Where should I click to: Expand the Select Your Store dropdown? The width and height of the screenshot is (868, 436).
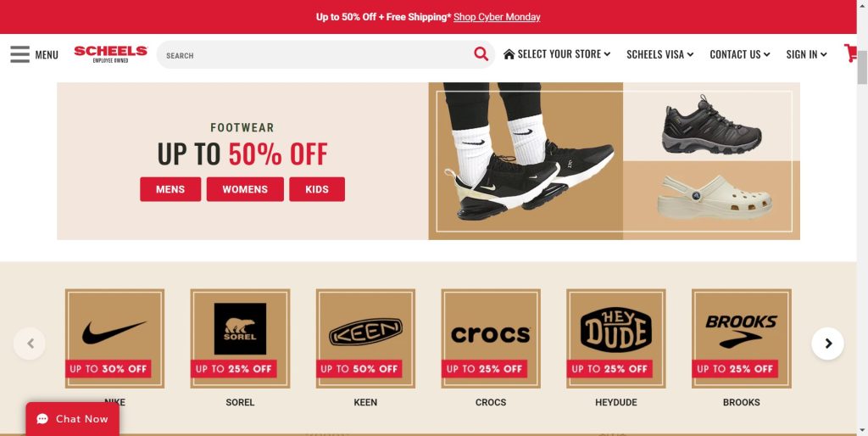click(557, 54)
